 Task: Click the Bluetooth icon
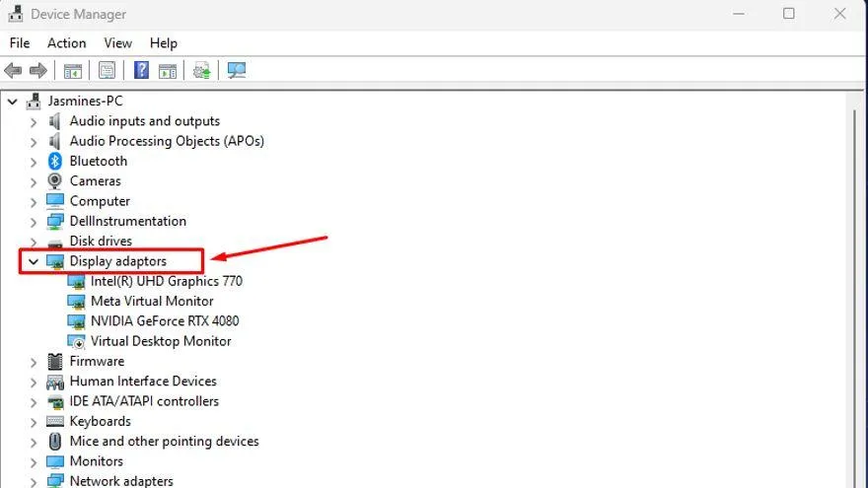[x=55, y=161]
